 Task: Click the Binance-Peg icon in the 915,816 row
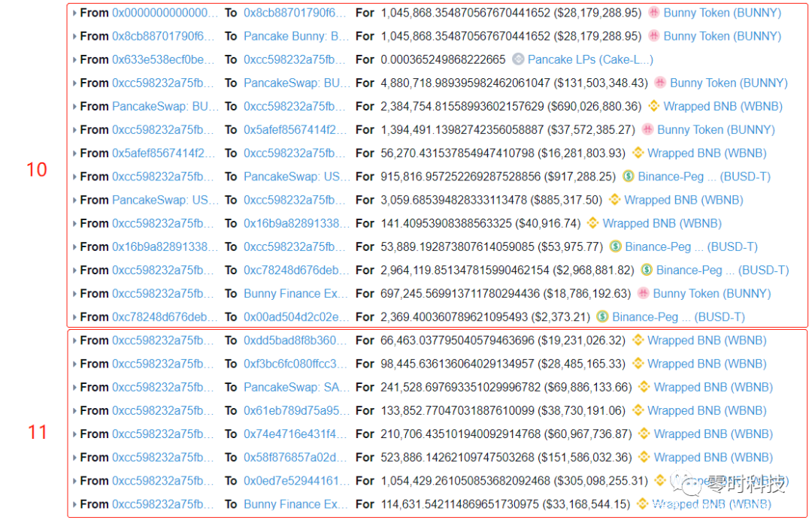[629, 177]
